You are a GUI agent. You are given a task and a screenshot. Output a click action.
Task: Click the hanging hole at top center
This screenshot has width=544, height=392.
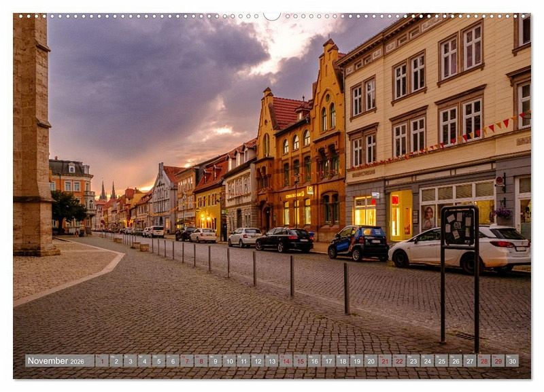tap(272, 15)
